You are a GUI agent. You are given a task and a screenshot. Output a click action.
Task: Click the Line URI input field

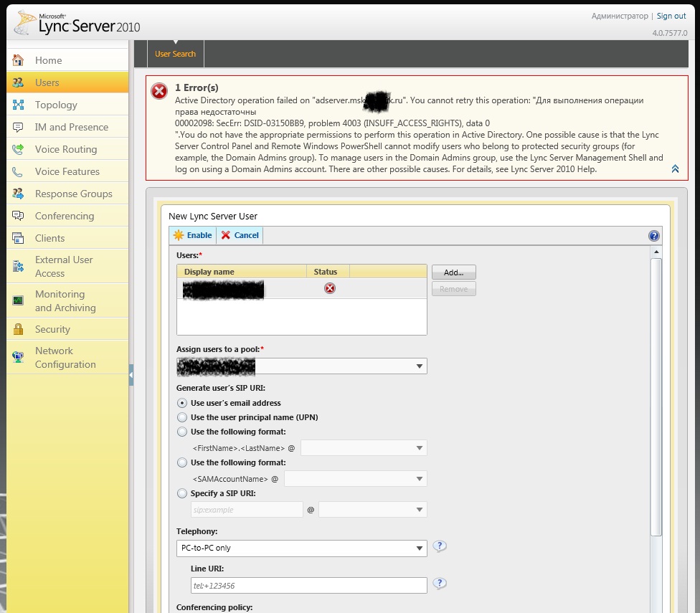[309, 585]
